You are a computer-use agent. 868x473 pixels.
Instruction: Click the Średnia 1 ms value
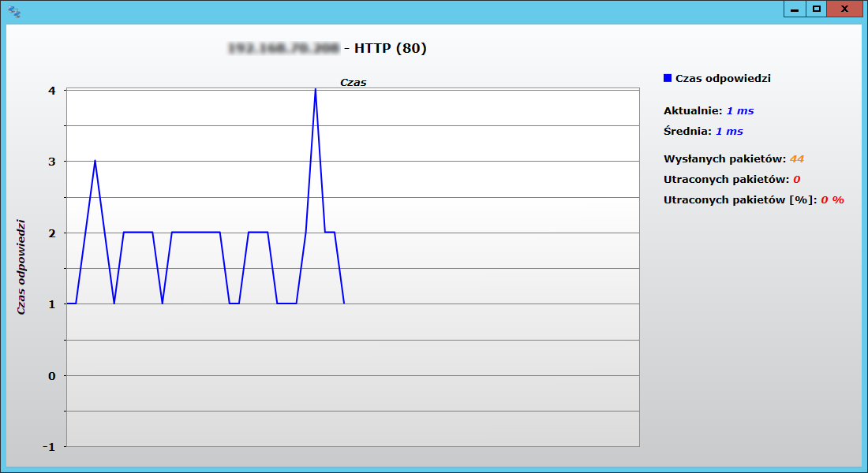pos(729,132)
